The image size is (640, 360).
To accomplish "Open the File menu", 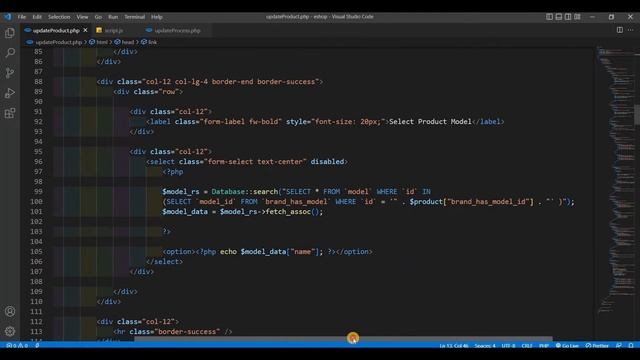I will point(22,17).
